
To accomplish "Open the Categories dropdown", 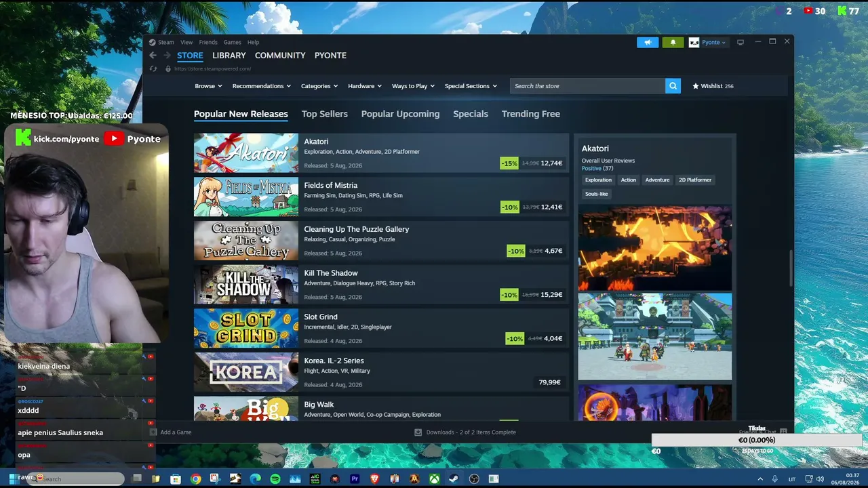I will click(319, 86).
